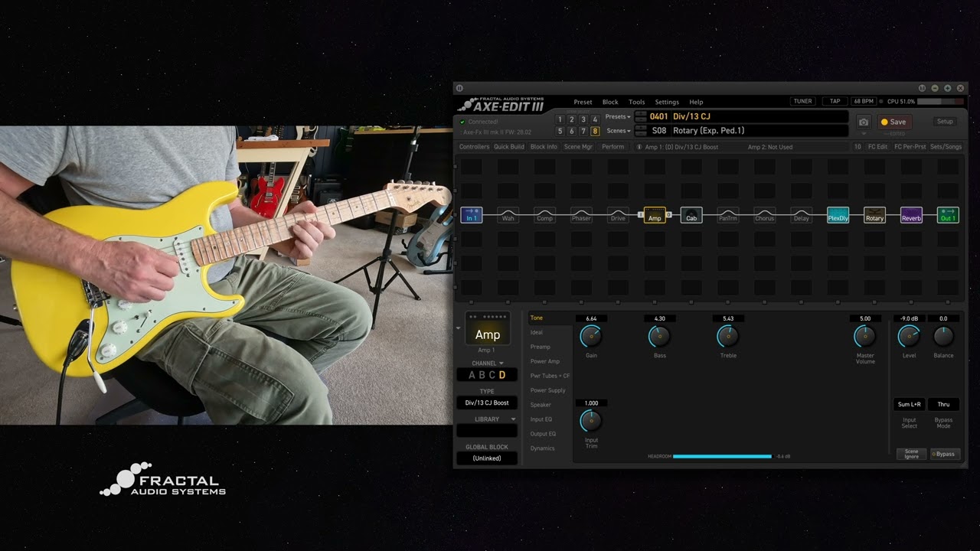This screenshot has height=551, width=980.
Task: Select the Amp block in the grid
Action: click(655, 215)
